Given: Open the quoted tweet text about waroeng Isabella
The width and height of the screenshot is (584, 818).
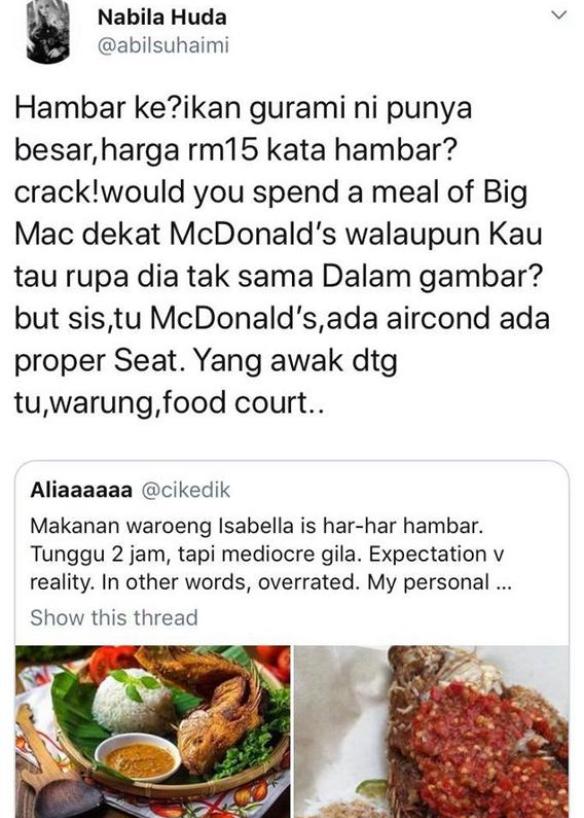Looking at the screenshot, I should coord(271,554).
